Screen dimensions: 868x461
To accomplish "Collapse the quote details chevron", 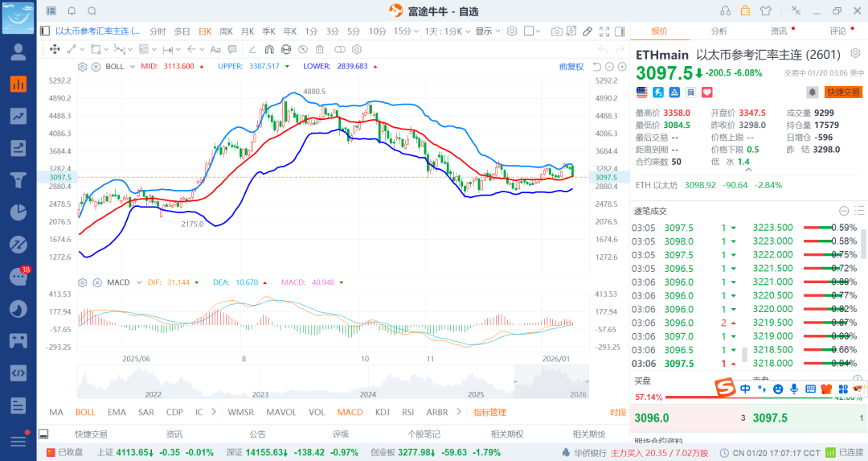I will point(748,170).
